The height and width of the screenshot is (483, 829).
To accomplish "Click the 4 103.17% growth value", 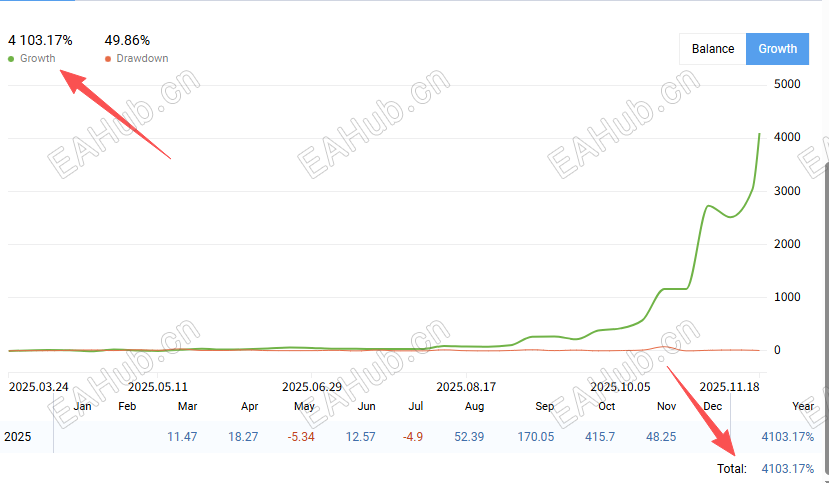I will [40, 41].
